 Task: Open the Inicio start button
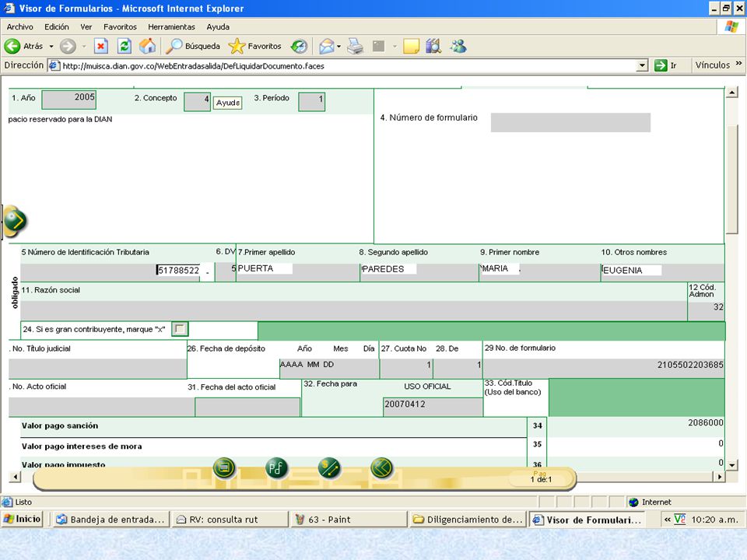point(22,519)
